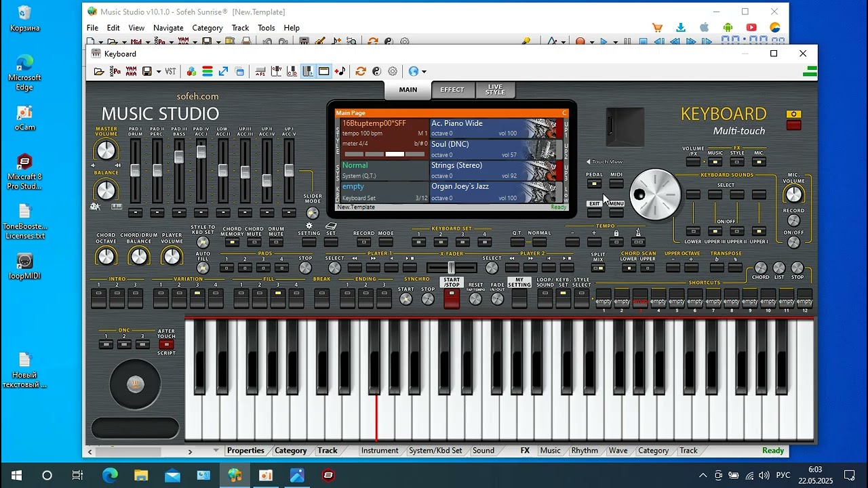Open the Tools menu

click(x=267, y=28)
